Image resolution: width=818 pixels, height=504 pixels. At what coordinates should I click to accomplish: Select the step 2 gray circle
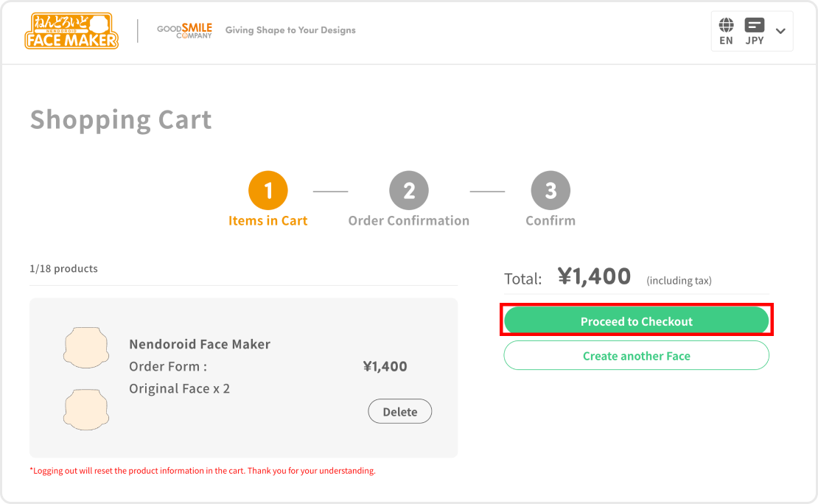[x=409, y=192]
